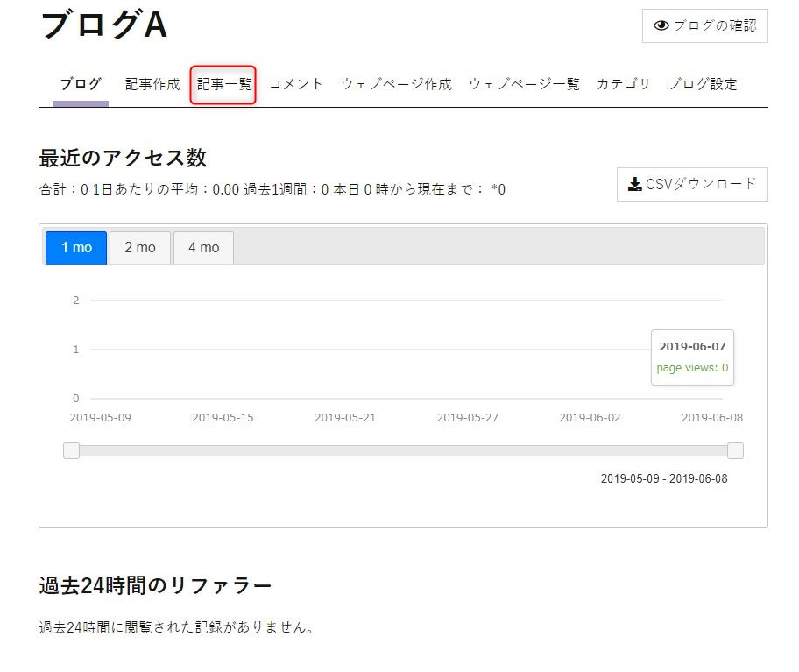Click the 最近のアクセス数 heading
Viewport: 799px width, 672px height.
pos(123,158)
